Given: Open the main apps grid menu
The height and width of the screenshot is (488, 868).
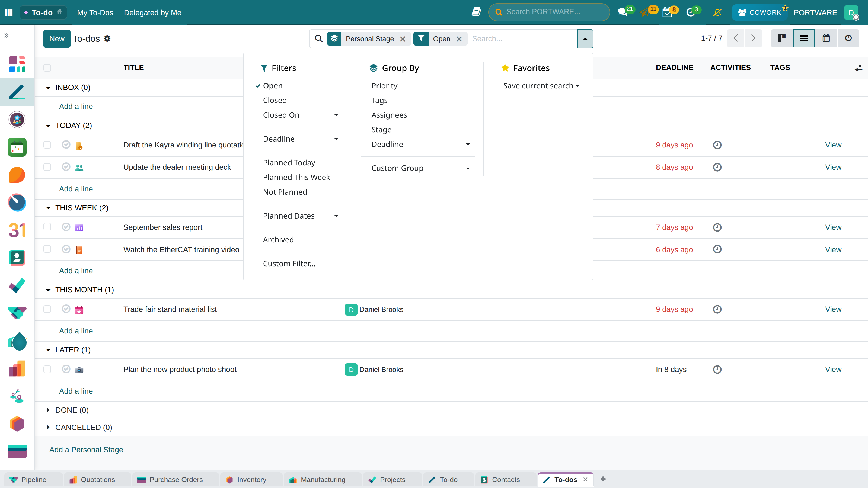Looking at the screenshot, I should (9, 12).
